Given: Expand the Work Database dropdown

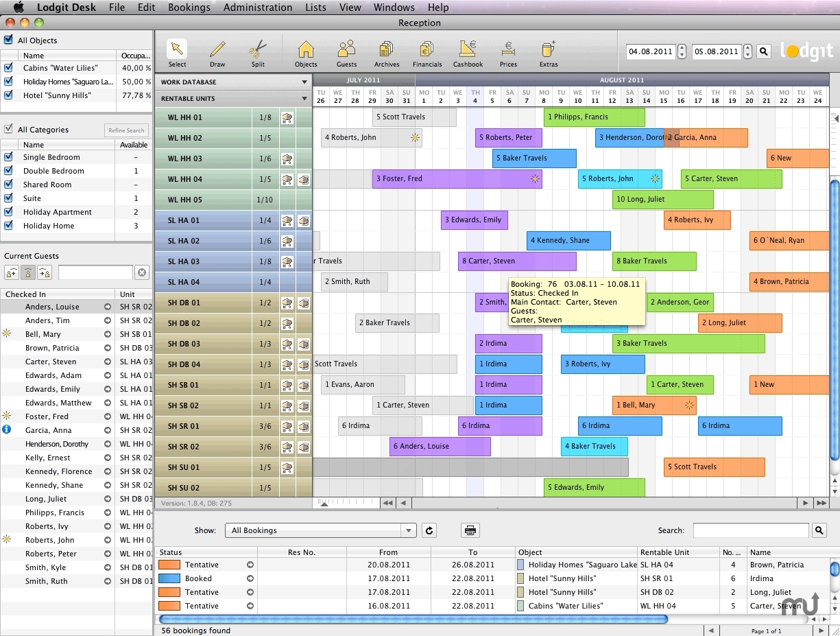Looking at the screenshot, I should 304,82.
